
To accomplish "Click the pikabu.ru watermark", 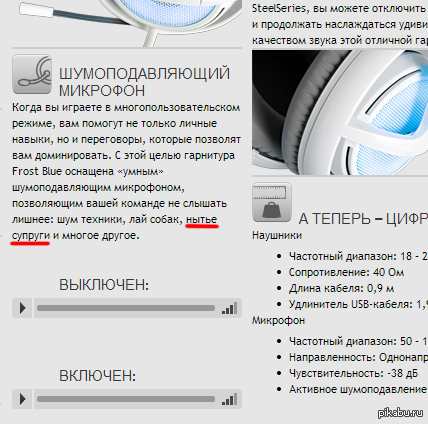I will pos(401,413).
